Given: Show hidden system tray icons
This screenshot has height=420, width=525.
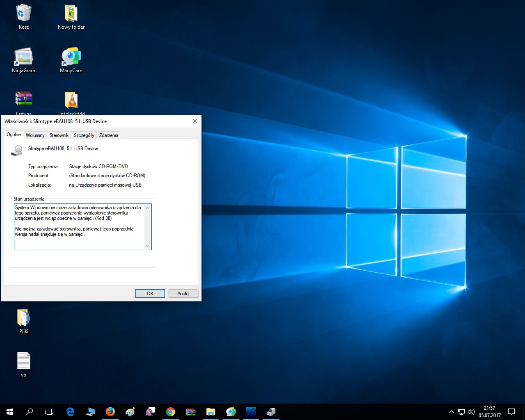Looking at the screenshot, I should point(452,411).
